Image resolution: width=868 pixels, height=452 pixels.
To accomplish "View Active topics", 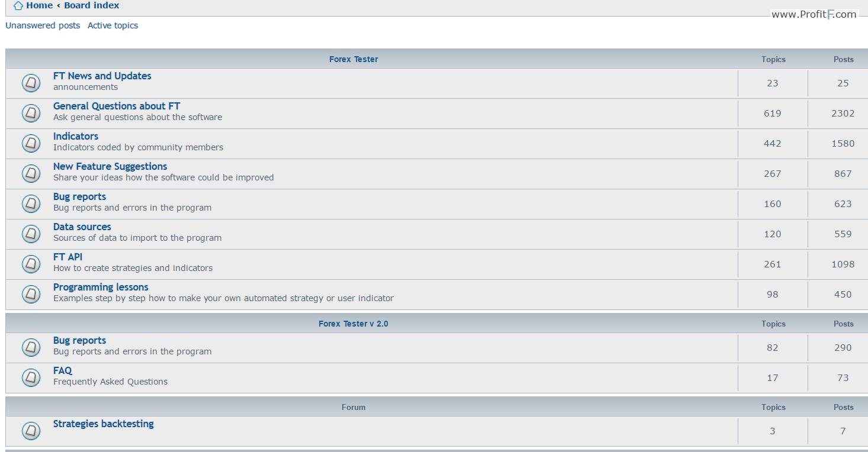I will click(x=113, y=25).
